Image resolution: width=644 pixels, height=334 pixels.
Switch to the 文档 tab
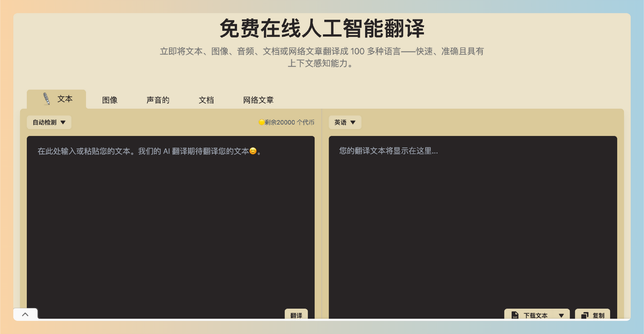(x=206, y=100)
